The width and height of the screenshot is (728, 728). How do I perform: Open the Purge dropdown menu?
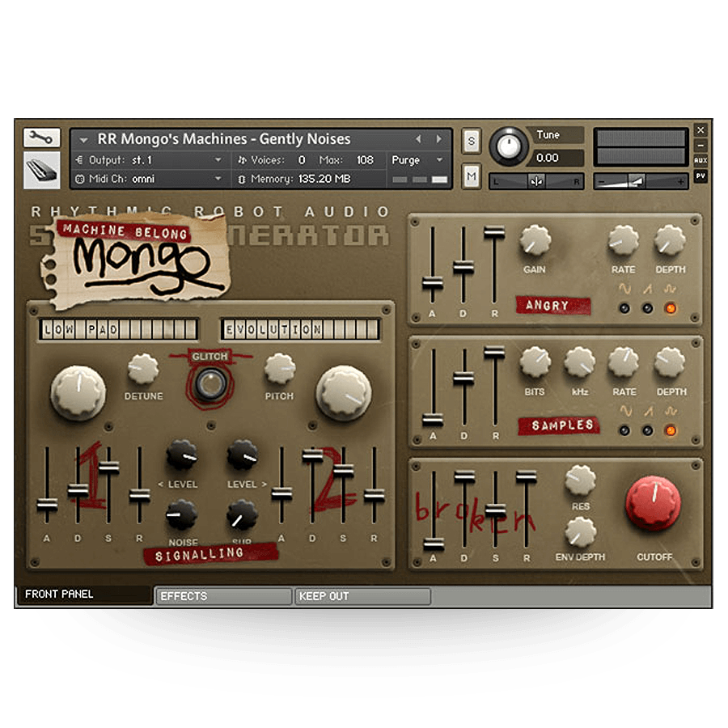pos(417,160)
